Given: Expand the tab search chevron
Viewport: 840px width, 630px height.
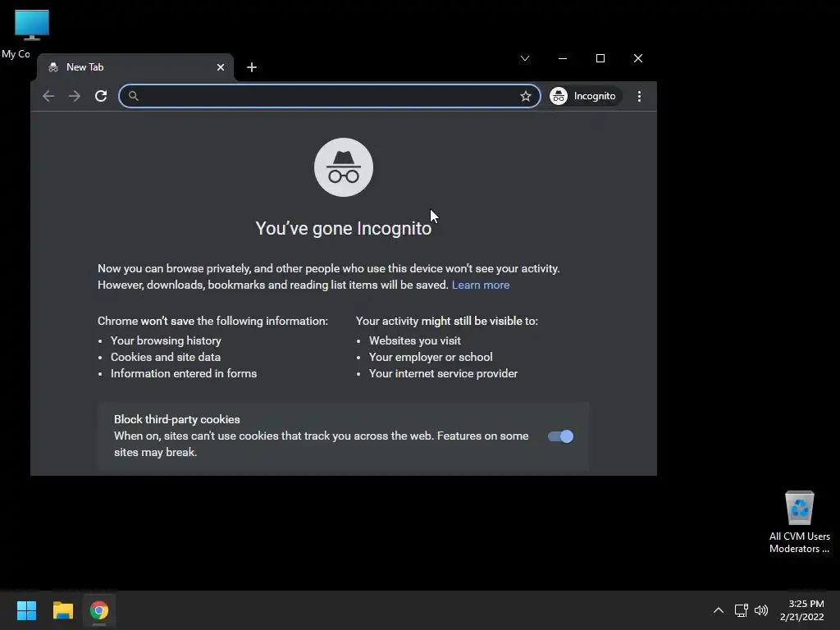Looking at the screenshot, I should click(525, 58).
